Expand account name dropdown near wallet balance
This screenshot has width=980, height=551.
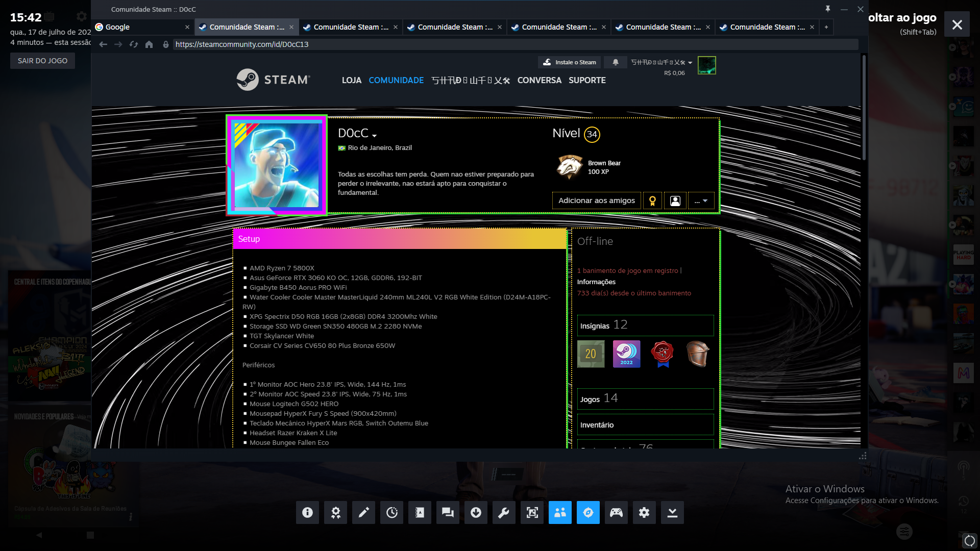pyautogui.click(x=690, y=62)
